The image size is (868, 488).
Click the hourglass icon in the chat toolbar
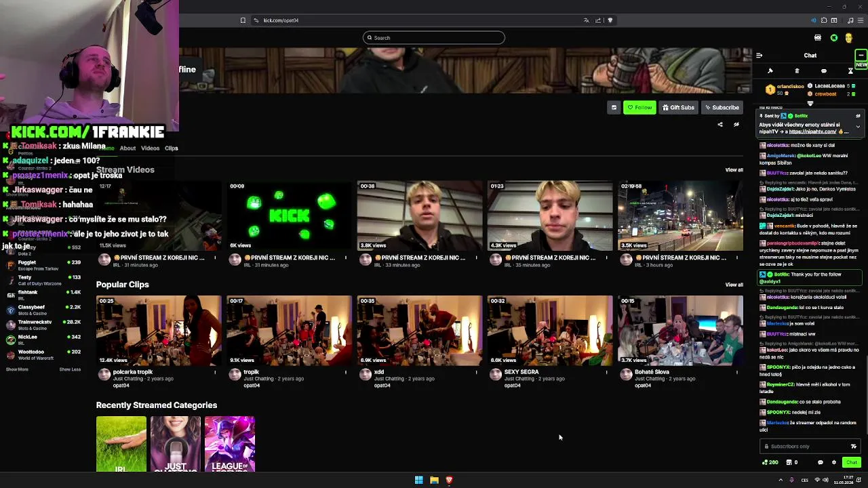850,70
